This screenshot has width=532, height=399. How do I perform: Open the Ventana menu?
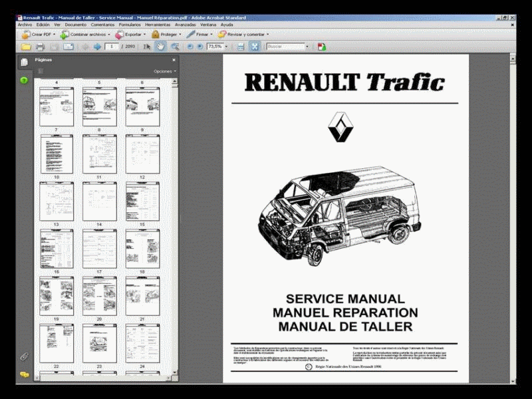pos(208,25)
